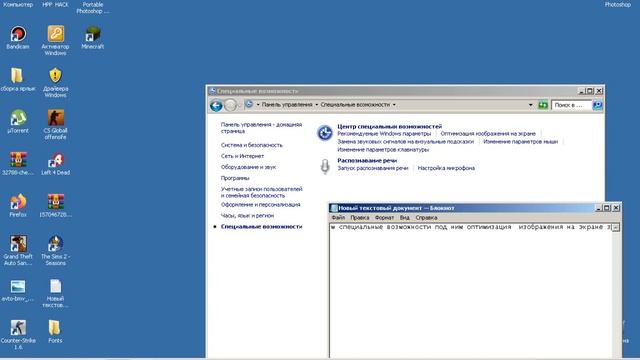Open Система и безопасность in sidebar
This screenshot has height=360, width=640.
tap(251, 145)
